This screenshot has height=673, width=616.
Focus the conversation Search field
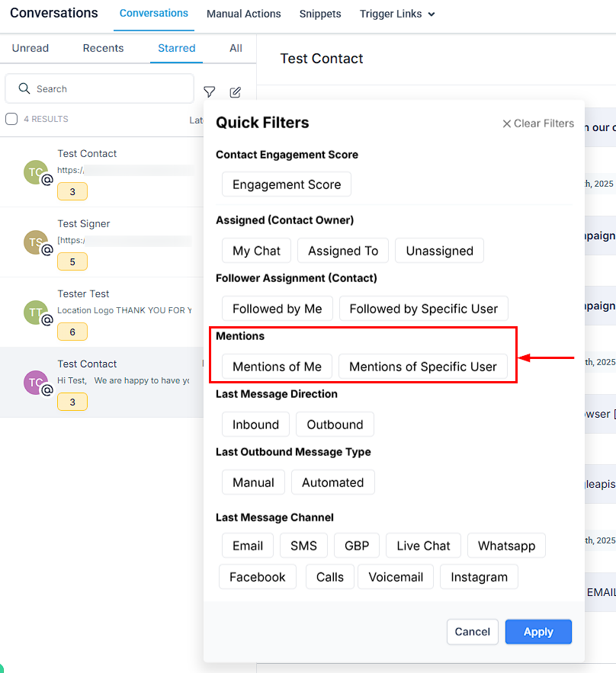point(100,88)
